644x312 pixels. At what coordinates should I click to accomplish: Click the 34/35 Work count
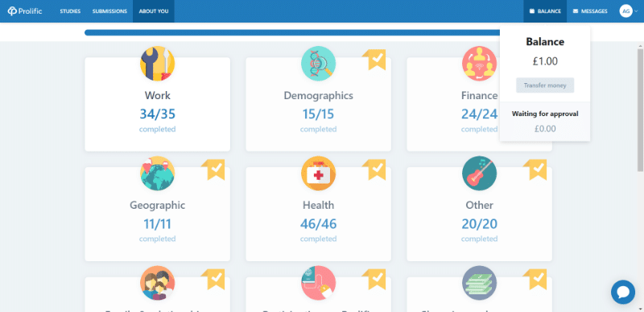157,114
